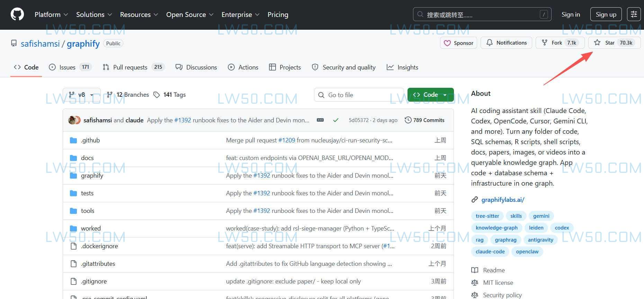This screenshot has width=644, height=299.
Task: Select the Projects tab
Action: 285,67
